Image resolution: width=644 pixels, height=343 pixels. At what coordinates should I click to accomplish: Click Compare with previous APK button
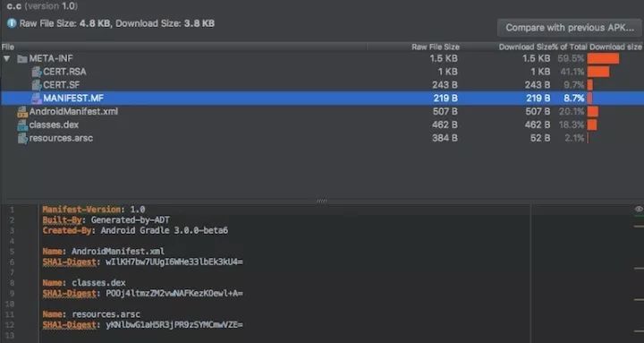569,28
